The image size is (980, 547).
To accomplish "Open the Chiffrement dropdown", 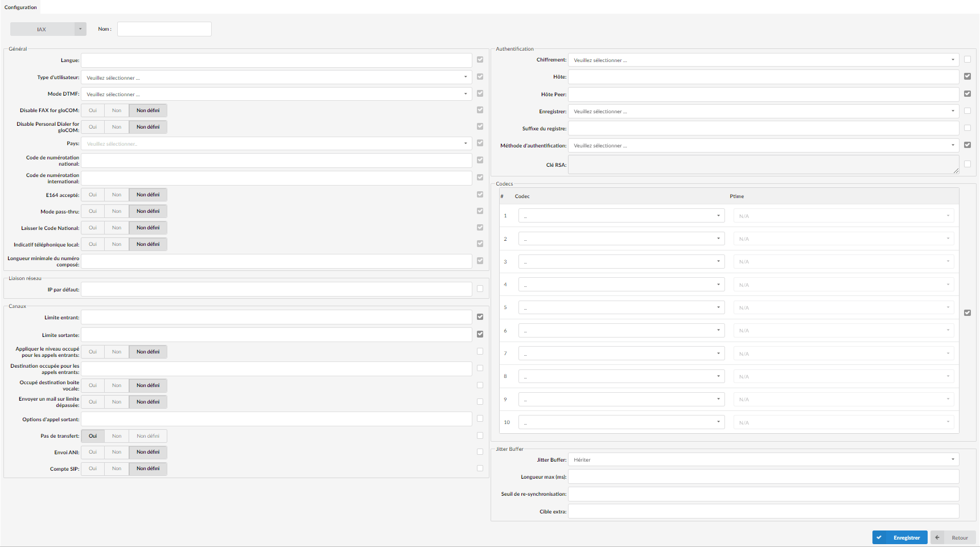I will click(x=764, y=60).
